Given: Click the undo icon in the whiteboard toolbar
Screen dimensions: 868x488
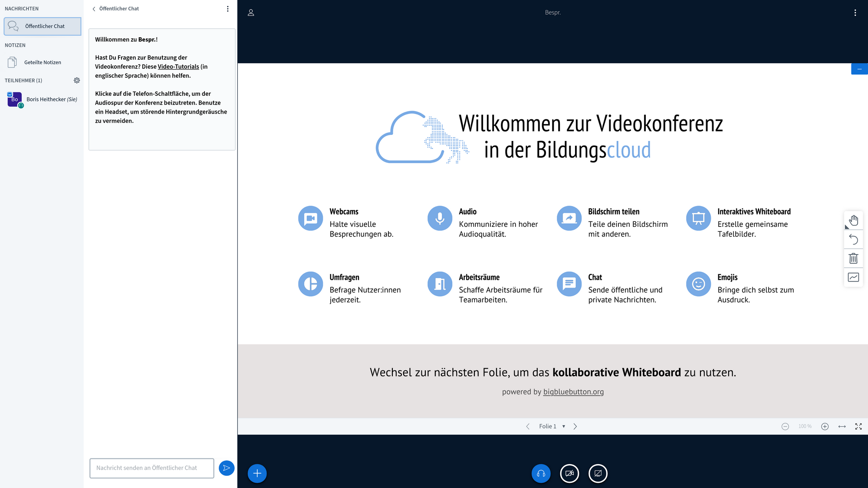Looking at the screenshot, I should [853, 239].
